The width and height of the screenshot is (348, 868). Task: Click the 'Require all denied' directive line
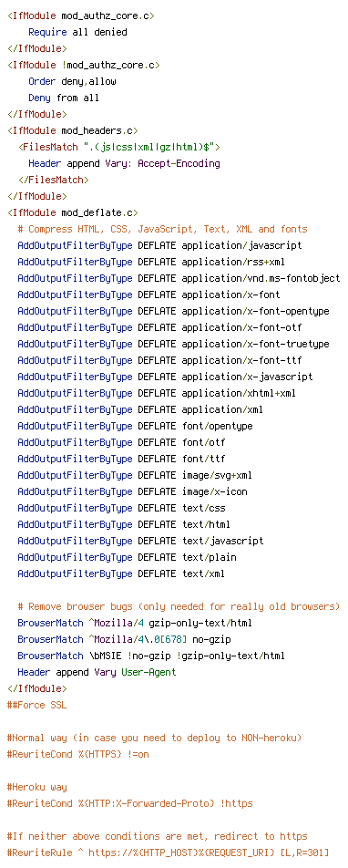[x=78, y=32]
